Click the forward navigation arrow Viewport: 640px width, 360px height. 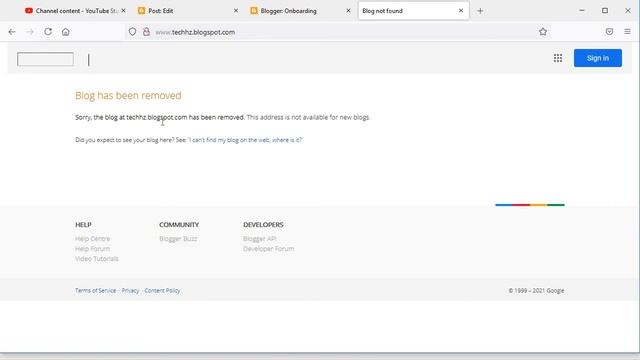[x=30, y=32]
